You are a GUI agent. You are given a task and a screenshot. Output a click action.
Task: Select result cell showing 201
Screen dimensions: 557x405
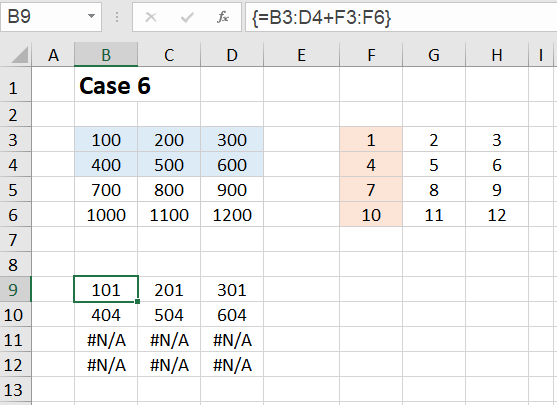point(169,290)
